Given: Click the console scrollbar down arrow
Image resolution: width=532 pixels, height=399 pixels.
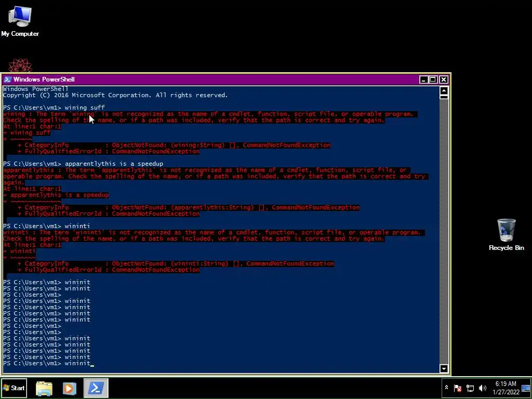Looking at the screenshot, I should (444, 368).
